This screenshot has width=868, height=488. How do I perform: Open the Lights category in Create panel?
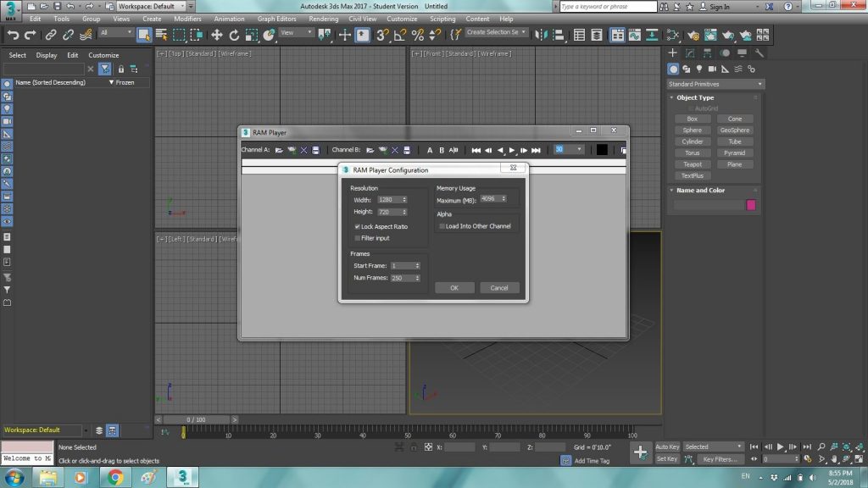pos(699,69)
